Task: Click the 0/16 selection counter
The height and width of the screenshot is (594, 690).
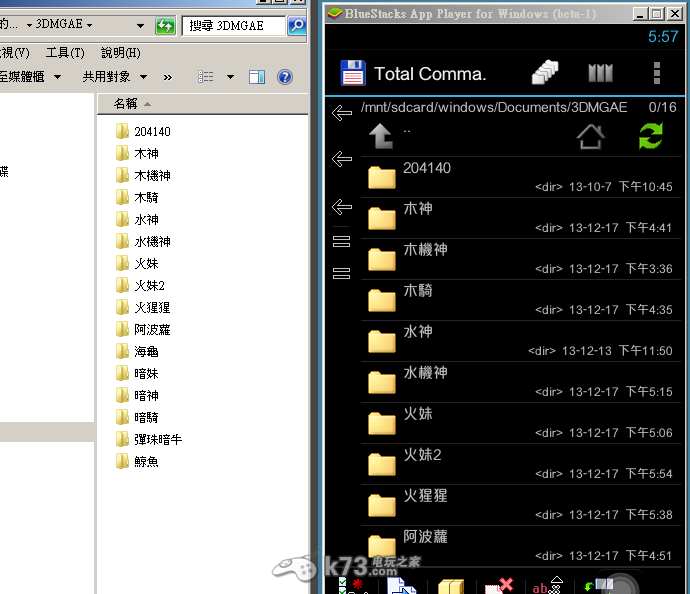Action: [x=662, y=107]
